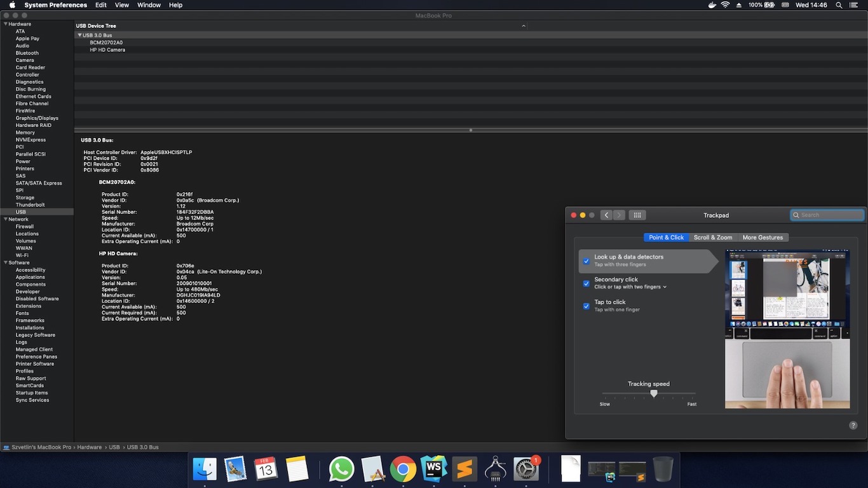Open the Edit menu

pyautogui.click(x=101, y=5)
